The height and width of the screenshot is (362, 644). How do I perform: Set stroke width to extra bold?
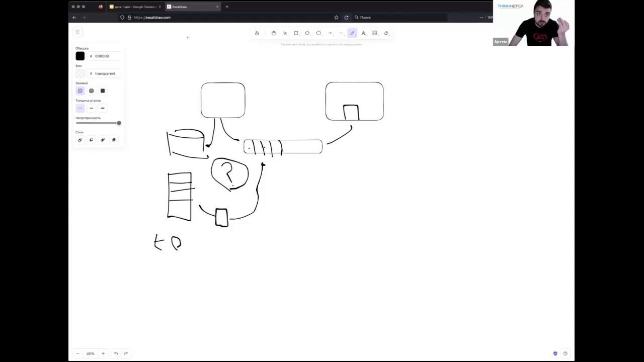tap(103, 108)
